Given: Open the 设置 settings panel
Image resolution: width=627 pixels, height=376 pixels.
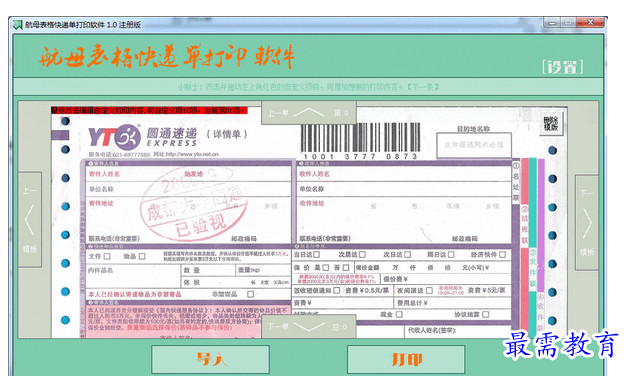Looking at the screenshot, I should point(563,67).
